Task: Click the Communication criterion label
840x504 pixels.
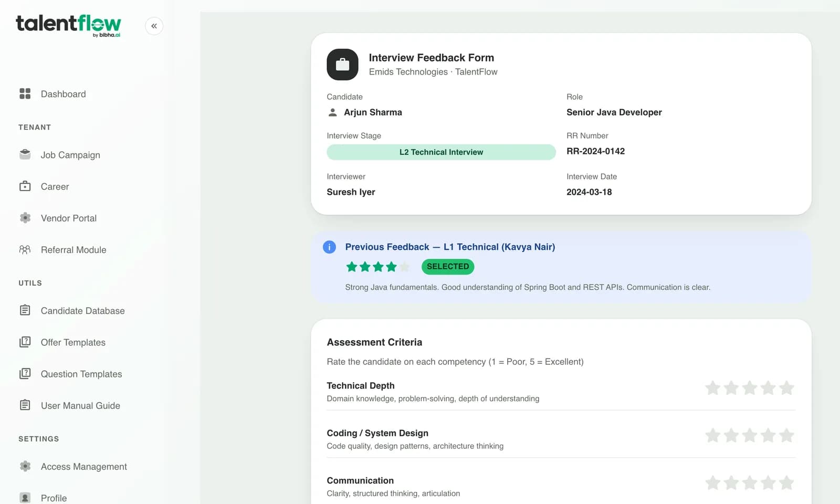Action: click(360, 480)
